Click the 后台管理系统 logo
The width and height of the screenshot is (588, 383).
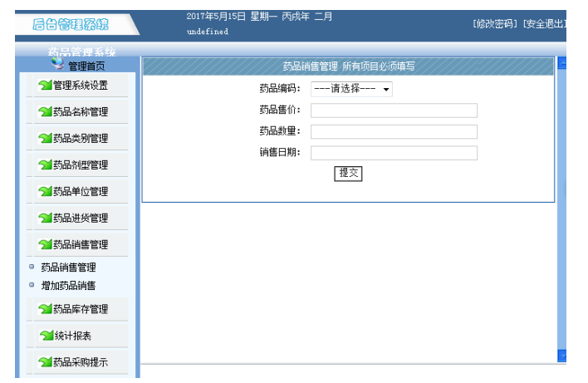click(x=71, y=24)
